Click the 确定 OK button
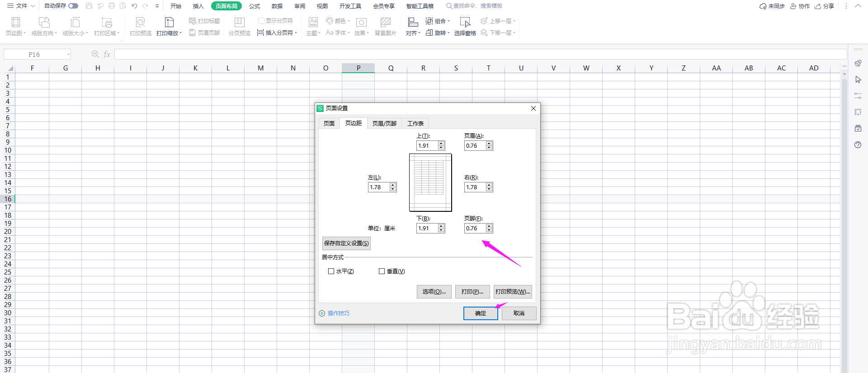This screenshot has width=868, height=373. [x=481, y=313]
